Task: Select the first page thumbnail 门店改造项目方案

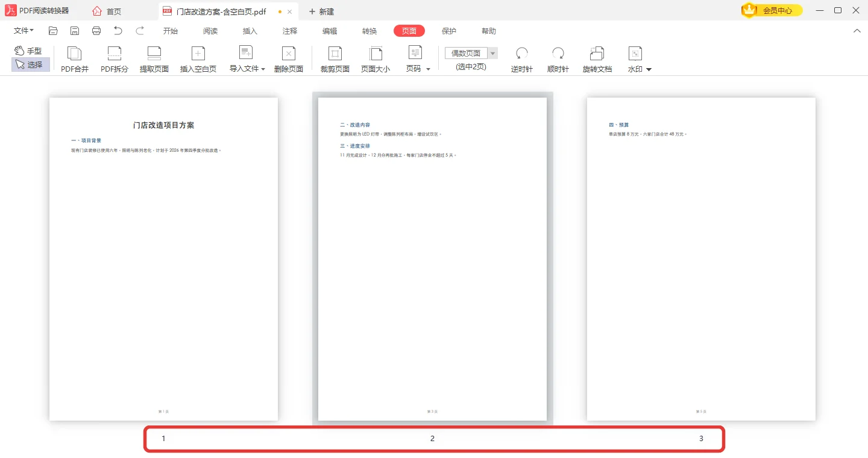Action: (x=163, y=259)
